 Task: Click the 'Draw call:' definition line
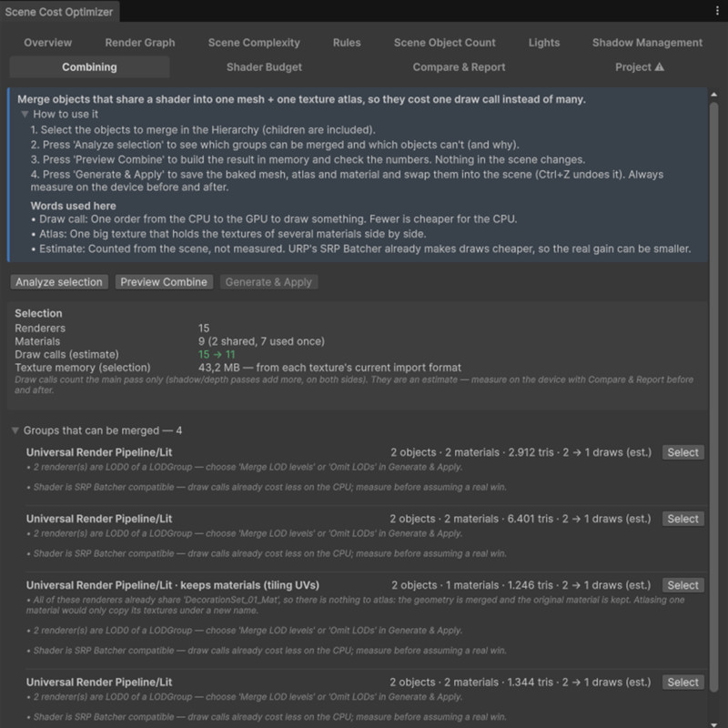(x=274, y=218)
